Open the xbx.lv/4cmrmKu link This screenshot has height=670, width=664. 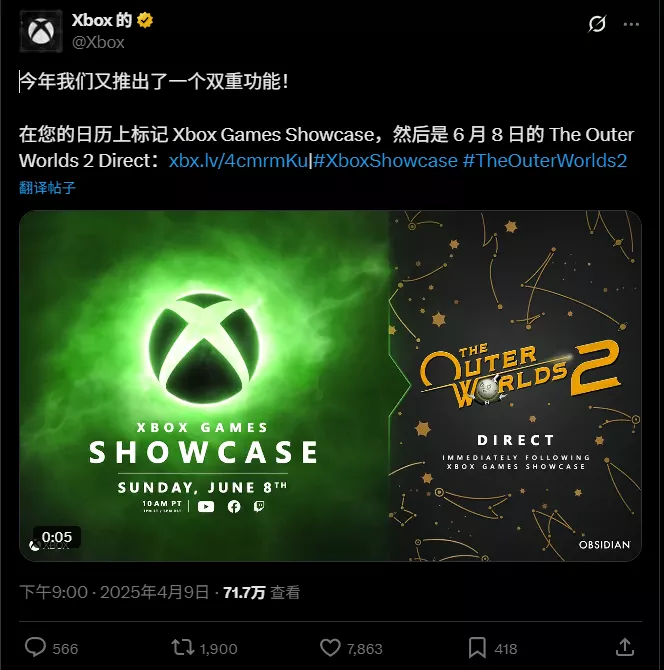coord(238,161)
